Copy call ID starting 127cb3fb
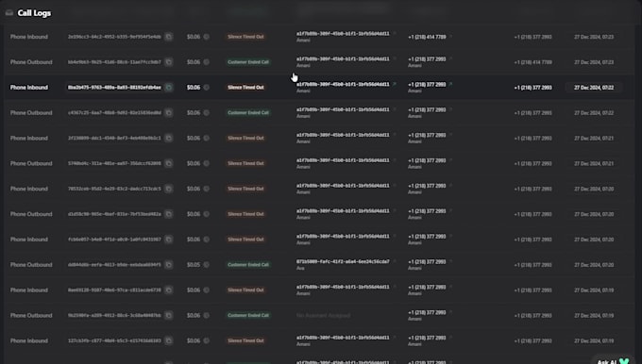 [168, 341]
